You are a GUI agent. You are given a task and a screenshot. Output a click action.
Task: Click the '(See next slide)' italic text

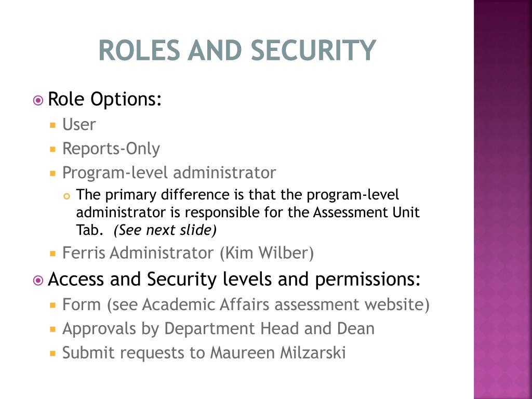(x=165, y=230)
